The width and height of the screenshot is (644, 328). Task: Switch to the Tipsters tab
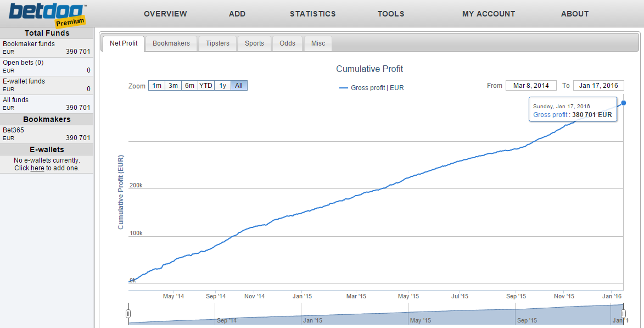(217, 43)
